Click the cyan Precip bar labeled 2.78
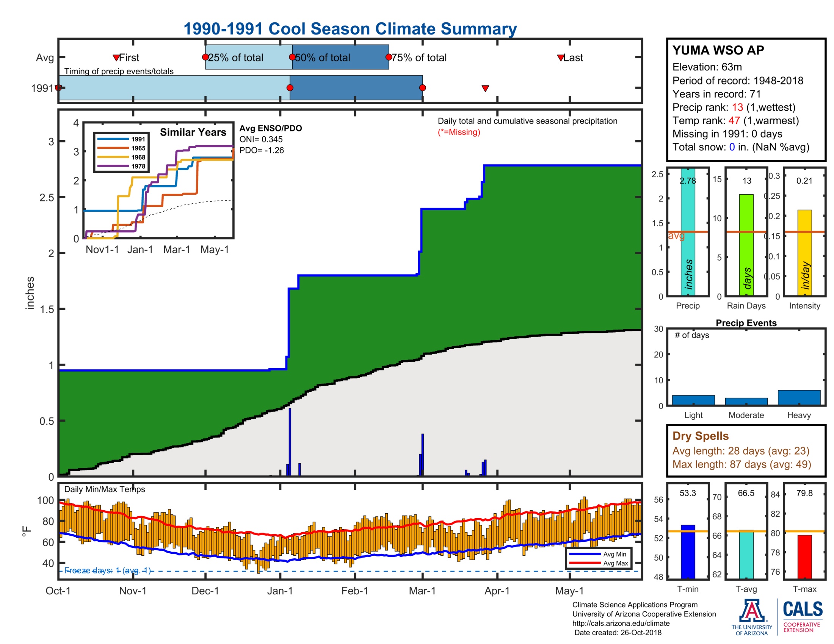834x644 pixels. (x=688, y=232)
